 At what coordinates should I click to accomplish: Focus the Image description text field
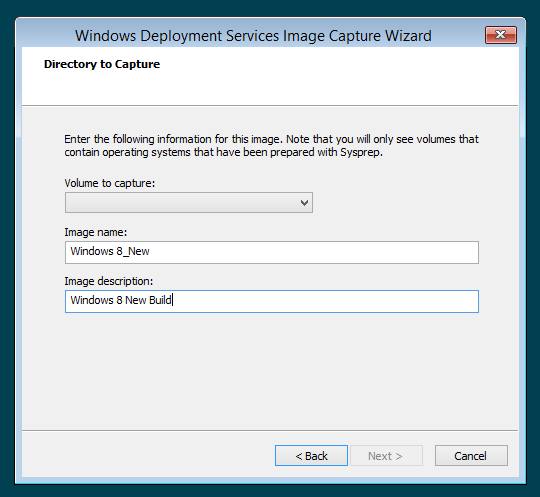pos(272,301)
